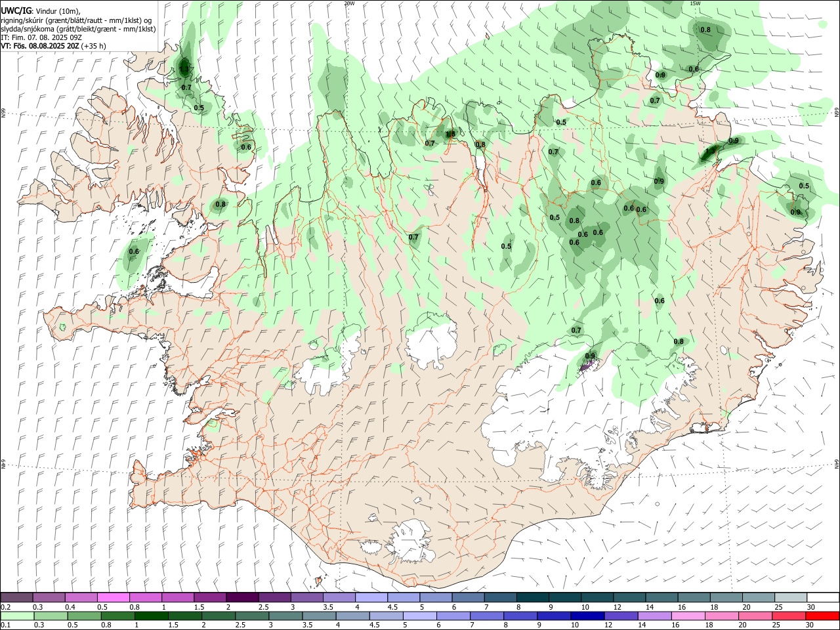Pick the medium green 0.5 rain legend swatch
This screenshot has height=630, width=840.
point(84,616)
